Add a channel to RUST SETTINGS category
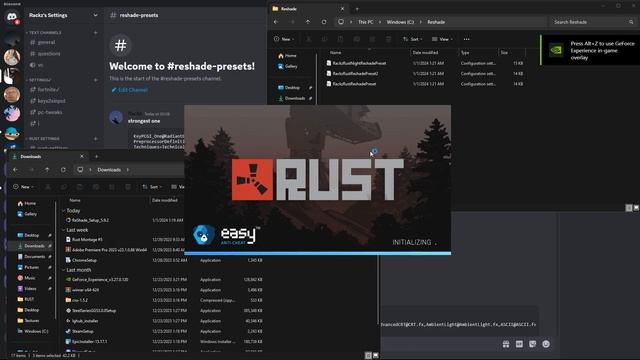Screen dimensions: 640x360 96,139
